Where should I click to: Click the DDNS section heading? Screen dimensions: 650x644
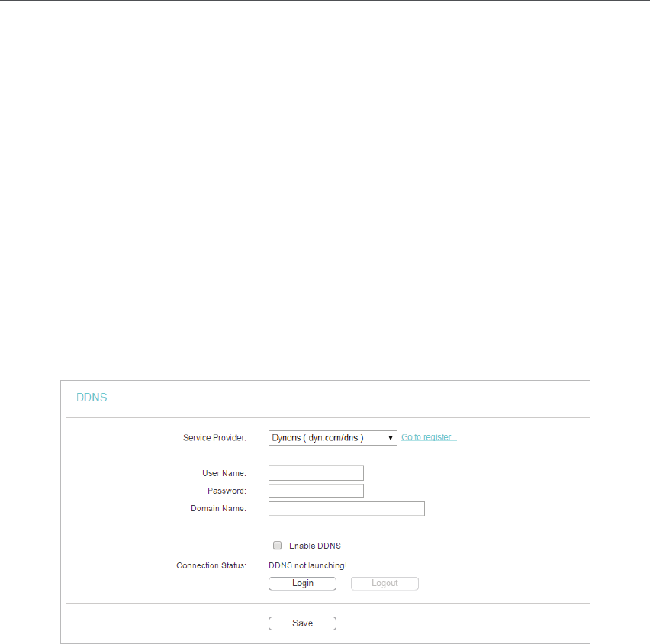[x=92, y=398]
